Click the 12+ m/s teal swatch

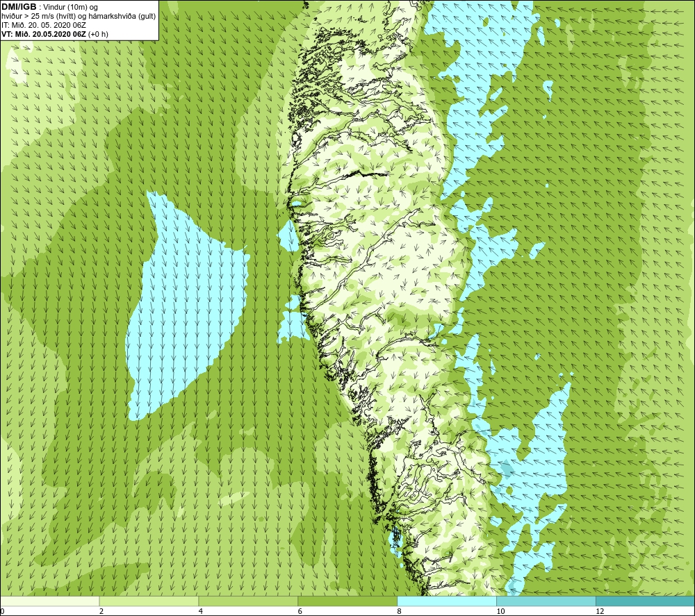click(x=646, y=601)
